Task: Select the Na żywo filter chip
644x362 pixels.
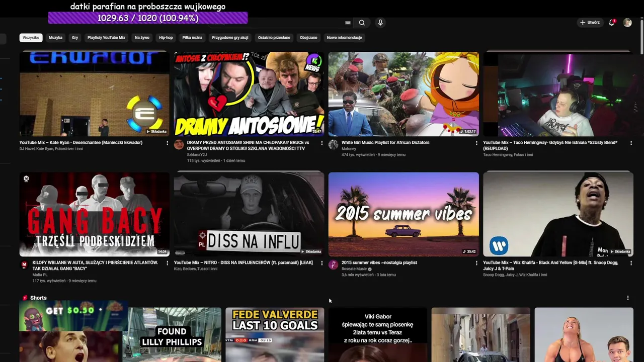Action: [x=142, y=38]
